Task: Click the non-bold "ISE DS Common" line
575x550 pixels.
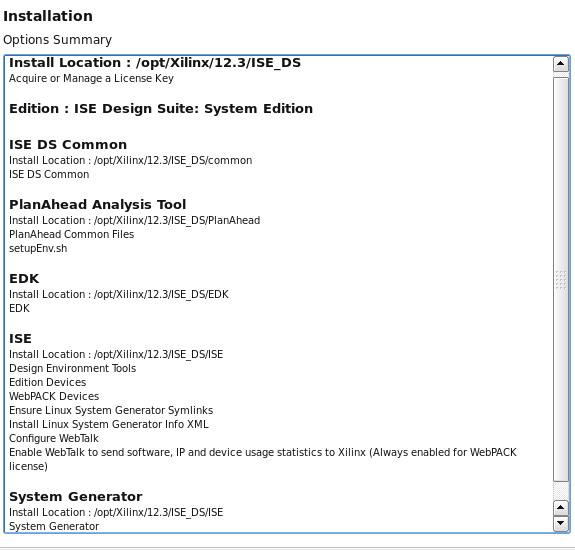Action: [x=49, y=174]
